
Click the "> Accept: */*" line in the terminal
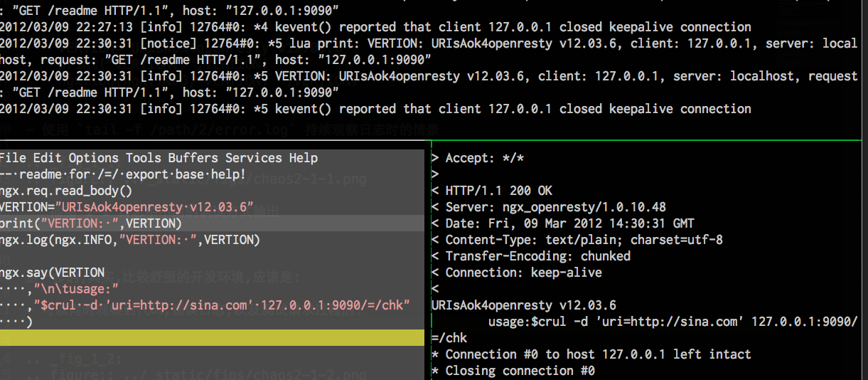[x=478, y=158]
